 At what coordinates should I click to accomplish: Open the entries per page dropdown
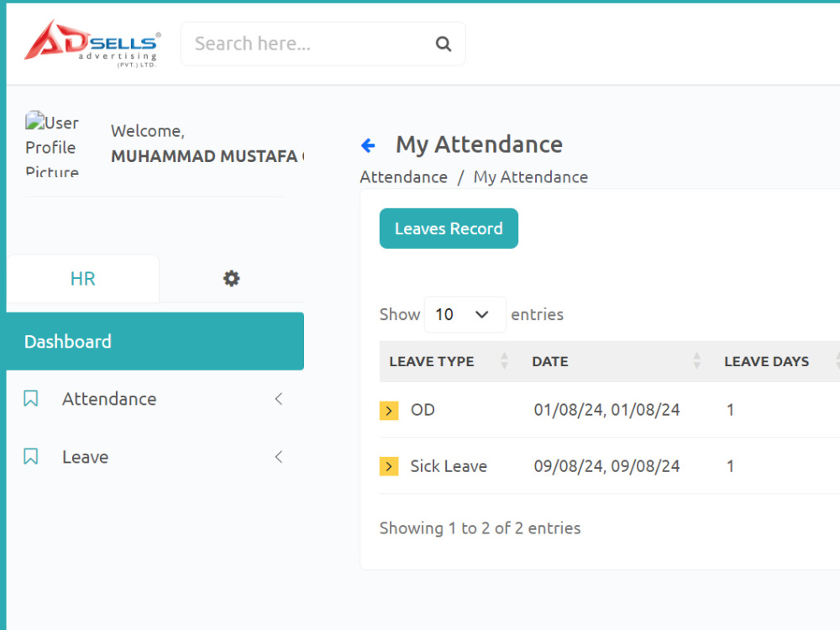465,314
